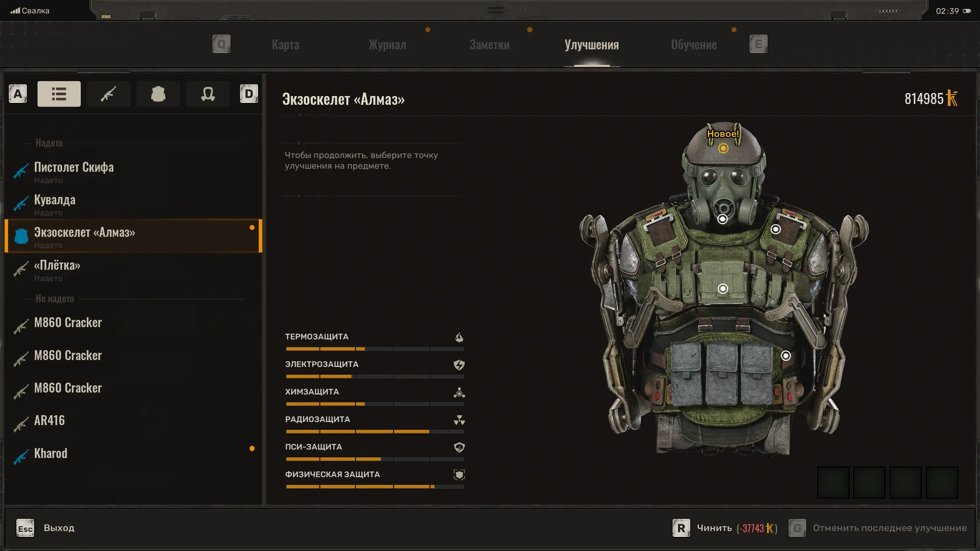Click the 02:39 clock

[x=947, y=11]
